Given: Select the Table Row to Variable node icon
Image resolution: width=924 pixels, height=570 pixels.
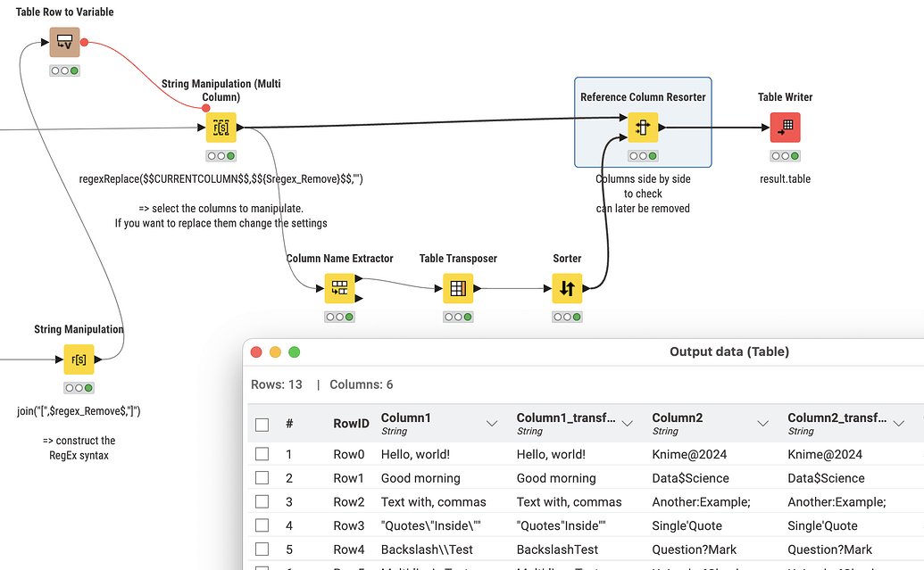Looking at the screenshot, I should click(63, 41).
